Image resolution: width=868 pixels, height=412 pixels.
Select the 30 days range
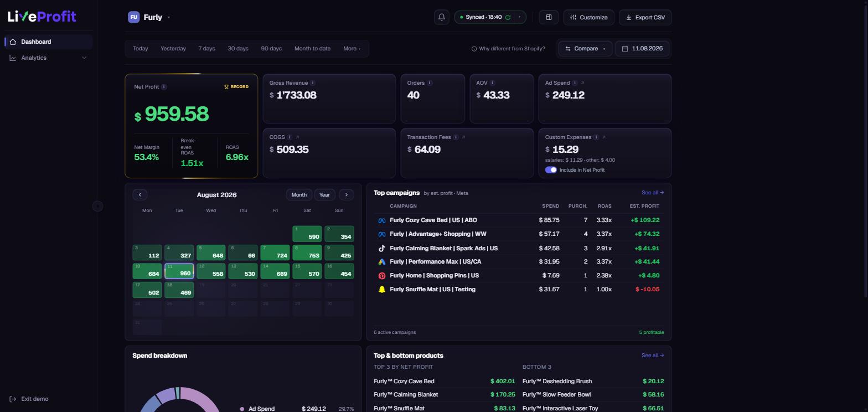point(238,49)
